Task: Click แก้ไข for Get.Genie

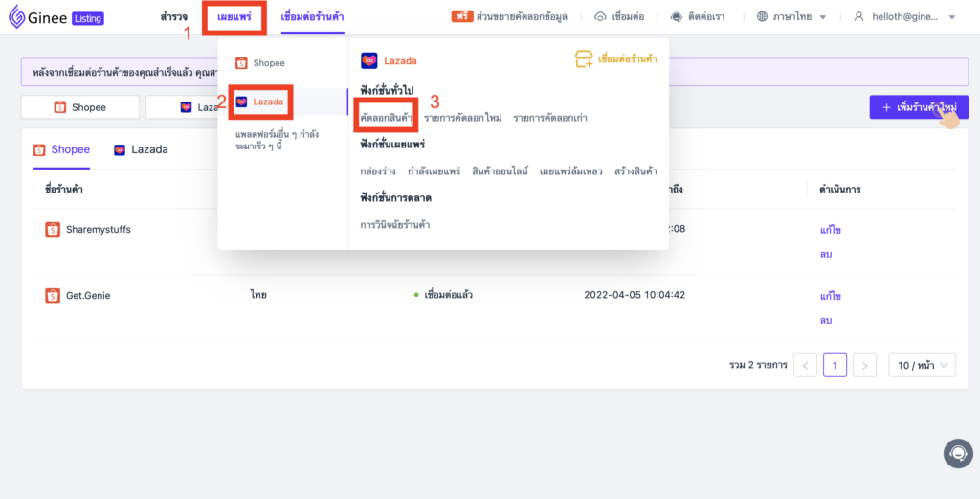Action: (x=830, y=295)
